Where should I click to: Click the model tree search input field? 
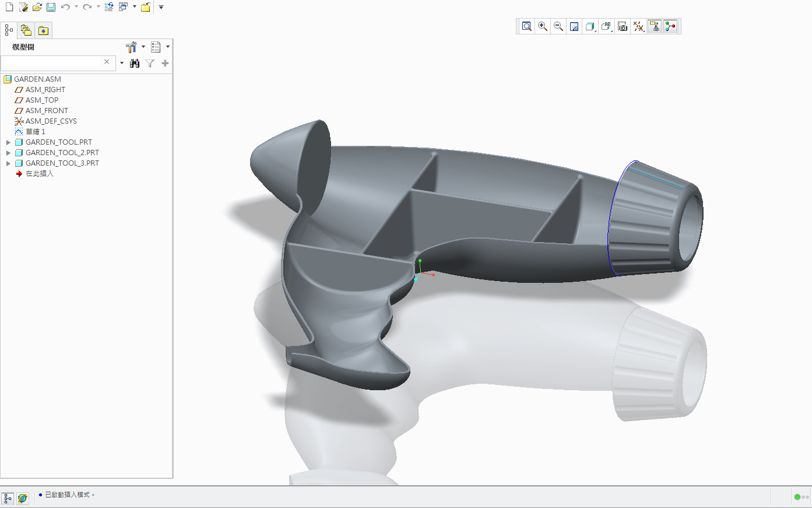51,62
